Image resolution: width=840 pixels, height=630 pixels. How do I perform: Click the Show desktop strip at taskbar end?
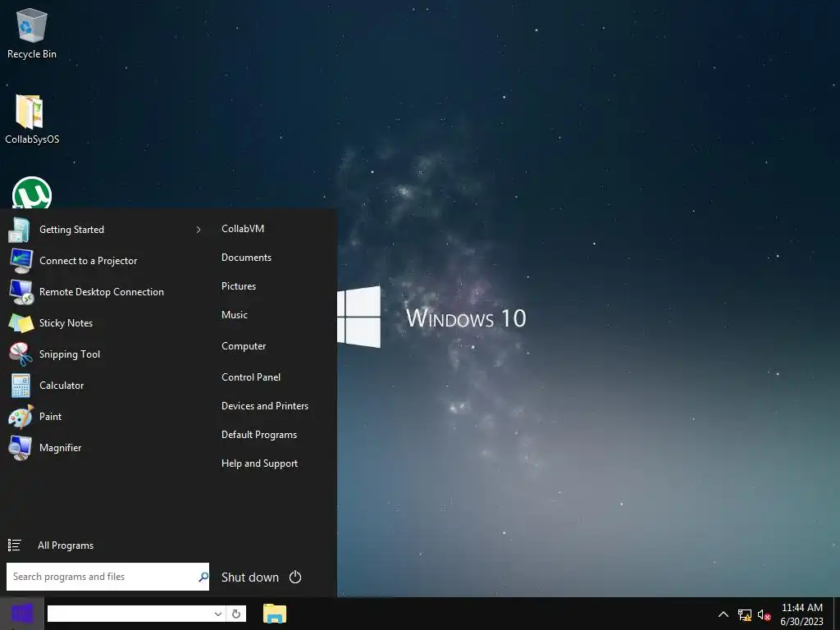coord(837,614)
